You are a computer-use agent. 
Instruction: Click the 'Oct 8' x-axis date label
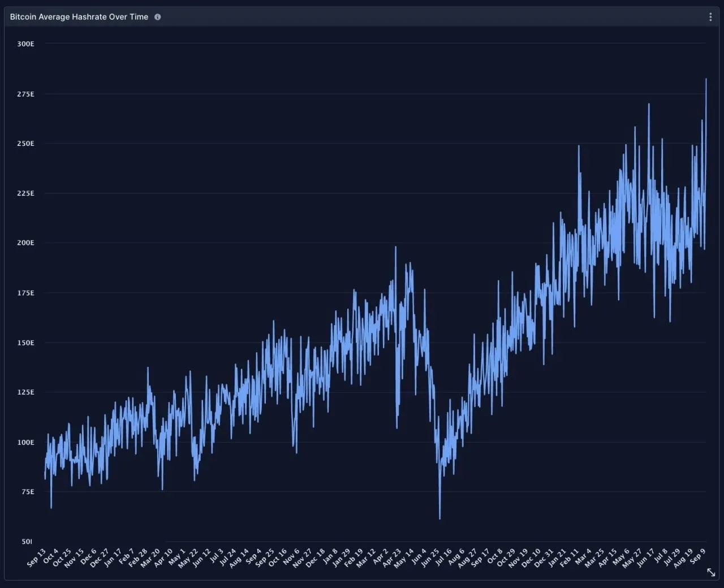(x=494, y=556)
